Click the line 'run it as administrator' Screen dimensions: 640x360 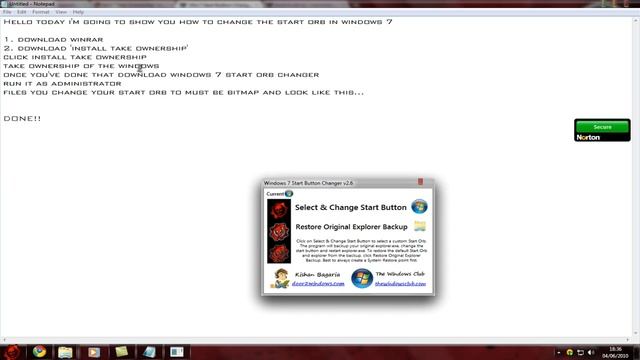pyautogui.click(x=62, y=84)
